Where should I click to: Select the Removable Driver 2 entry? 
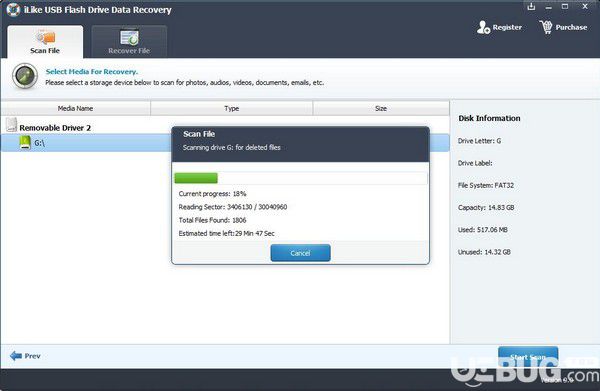click(55, 128)
